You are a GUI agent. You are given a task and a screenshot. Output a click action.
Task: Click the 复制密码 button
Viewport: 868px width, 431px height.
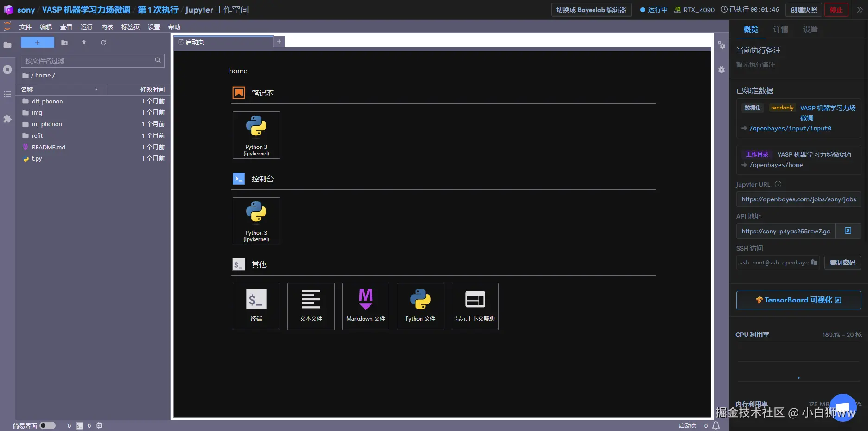(x=842, y=263)
